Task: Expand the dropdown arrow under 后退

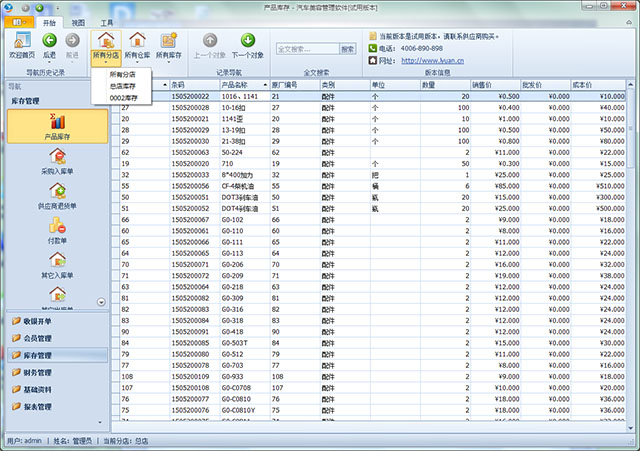Action: pos(49,62)
